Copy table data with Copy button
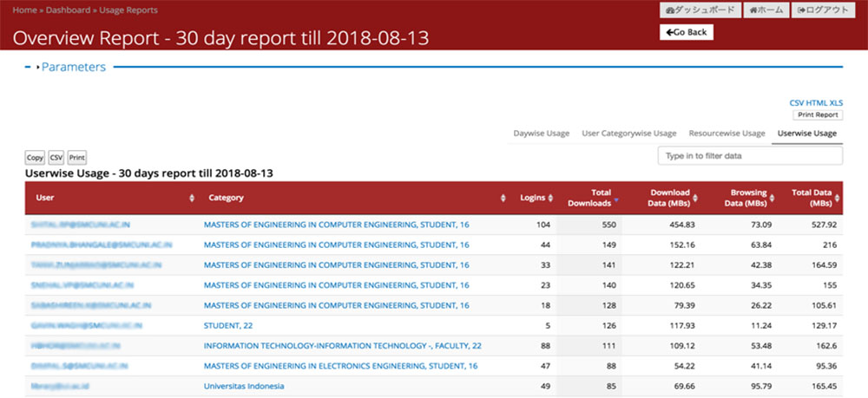868x398 pixels. point(35,158)
